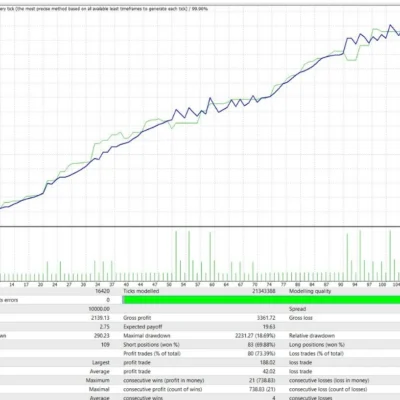Select the average profit trade value 42.02
The image size is (400, 400).
269,371
